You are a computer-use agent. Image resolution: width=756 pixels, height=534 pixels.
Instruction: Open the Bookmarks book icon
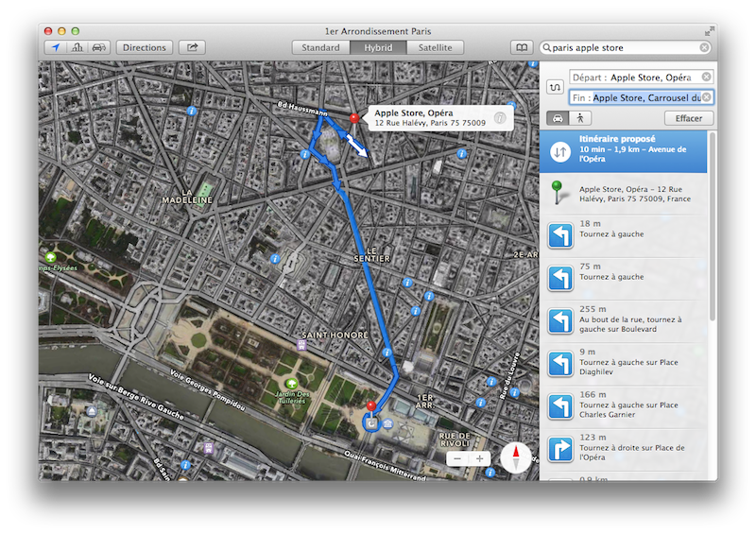pos(522,47)
